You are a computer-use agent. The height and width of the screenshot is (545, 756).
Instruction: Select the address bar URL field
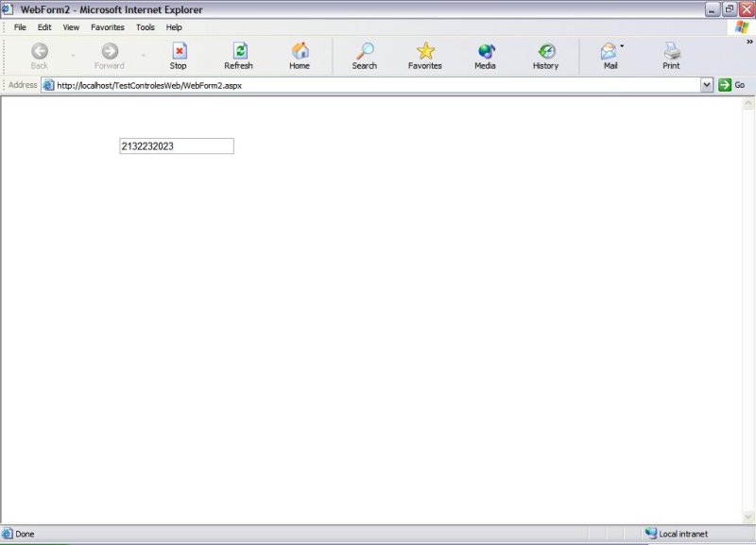click(x=377, y=85)
